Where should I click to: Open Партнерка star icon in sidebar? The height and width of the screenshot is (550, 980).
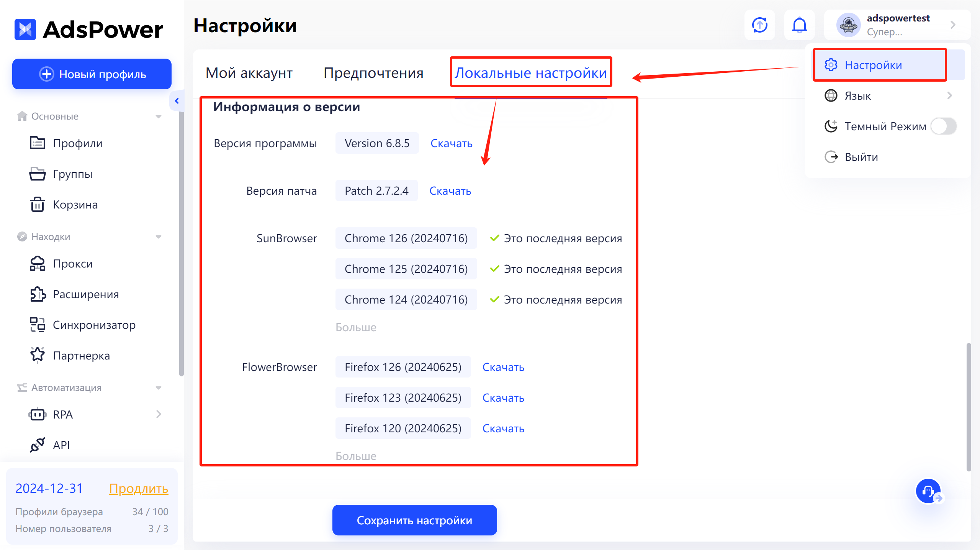[x=38, y=355]
